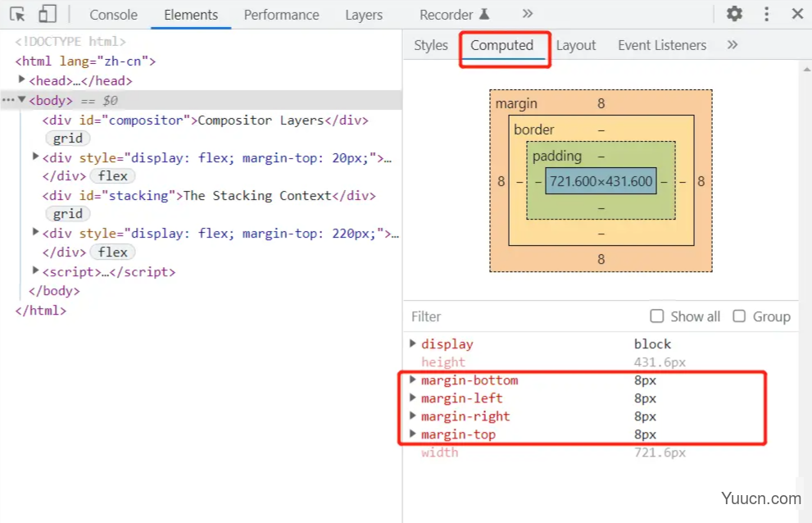Focus the computed styles Filter field
This screenshot has width=812, height=523.
tap(523, 316)
